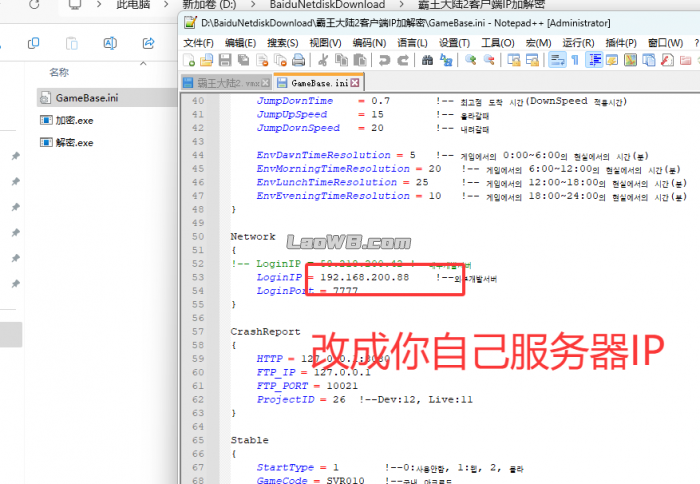700x484 pixels.
Task: Select GameBase.ini in File Explorer list
Action: (107, 98)
